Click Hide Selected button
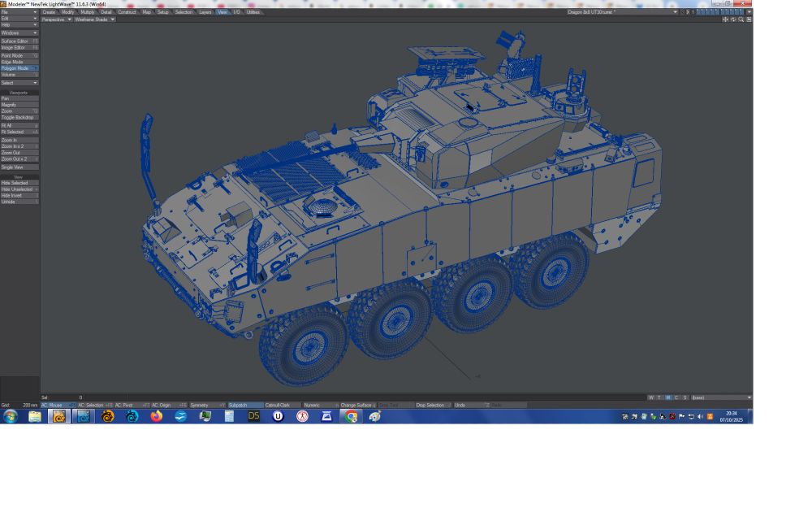This screenshot has width=812, height=508. [19, 183]
